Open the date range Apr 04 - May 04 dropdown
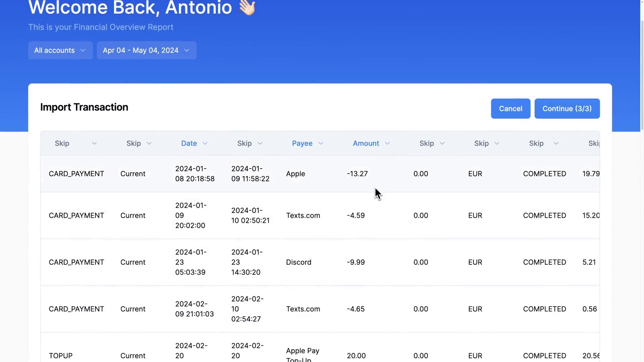644x362 pixels. 146,50
